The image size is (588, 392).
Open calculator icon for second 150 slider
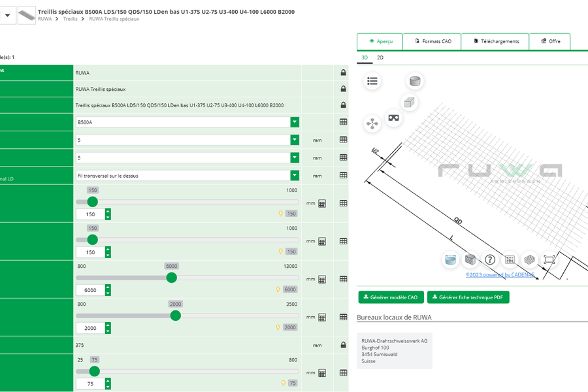(x=322, y=241)
